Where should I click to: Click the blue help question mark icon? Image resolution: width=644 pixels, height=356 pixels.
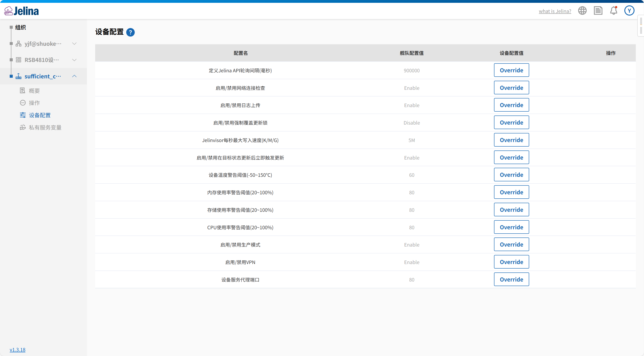pyautogui.click(x=130, y=32)
